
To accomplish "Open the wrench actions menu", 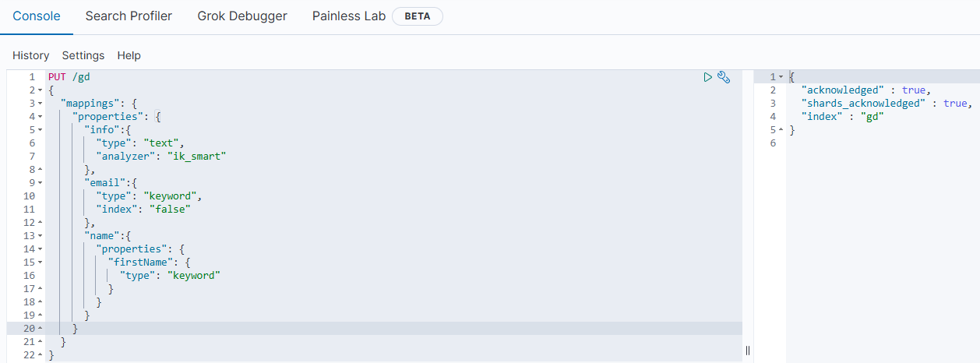I will 724,77.
